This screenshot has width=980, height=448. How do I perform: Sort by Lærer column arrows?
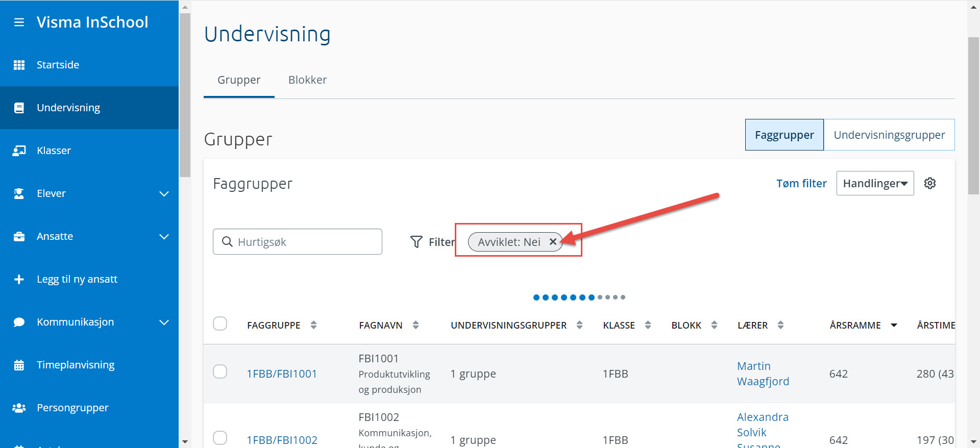pos(780,325)
